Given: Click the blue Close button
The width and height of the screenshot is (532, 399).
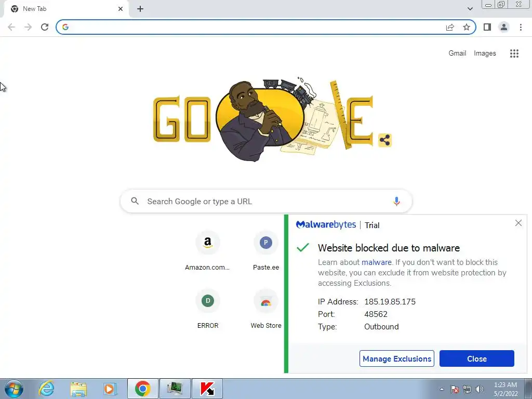Looking at the screenshot, I should click(x=477, y=358).
